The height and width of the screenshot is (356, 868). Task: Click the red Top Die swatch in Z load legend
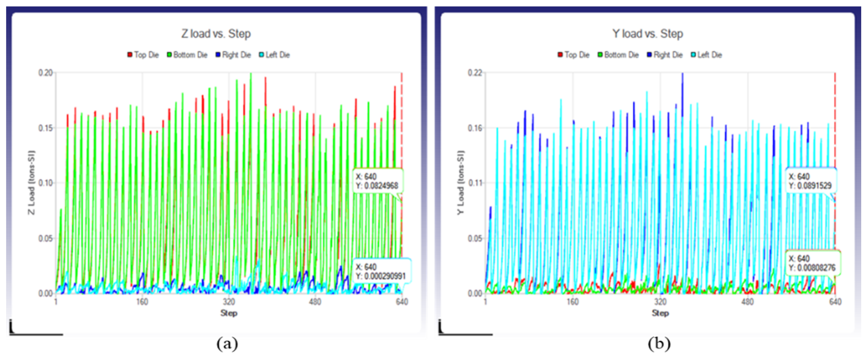pyautogui.click(x=130, y=54)
